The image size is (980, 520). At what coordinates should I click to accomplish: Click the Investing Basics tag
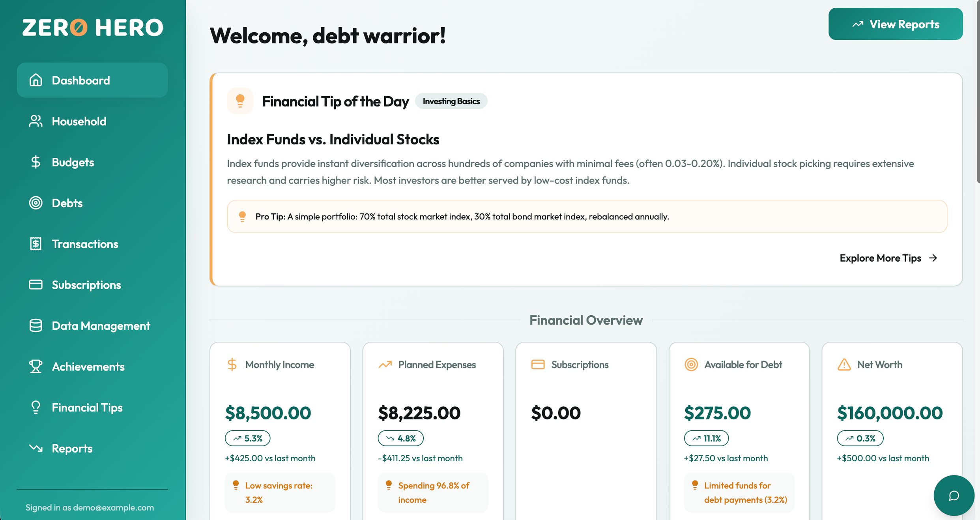[x=451, y=101]
